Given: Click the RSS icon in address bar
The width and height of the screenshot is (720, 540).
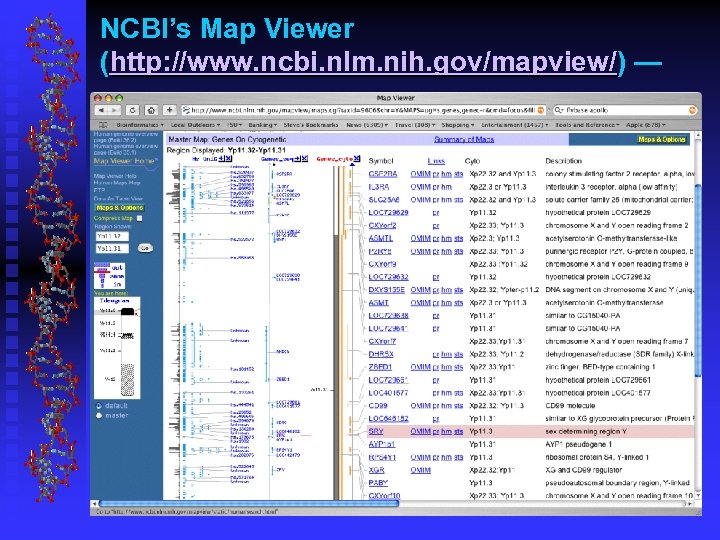Looking at the screenshot, I should click(x=541, y=110).
